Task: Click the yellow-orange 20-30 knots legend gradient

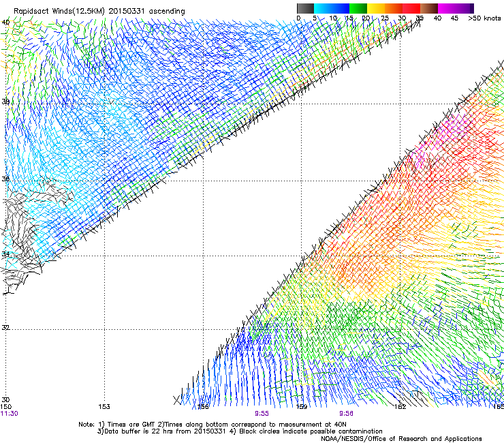Action: 385,8
